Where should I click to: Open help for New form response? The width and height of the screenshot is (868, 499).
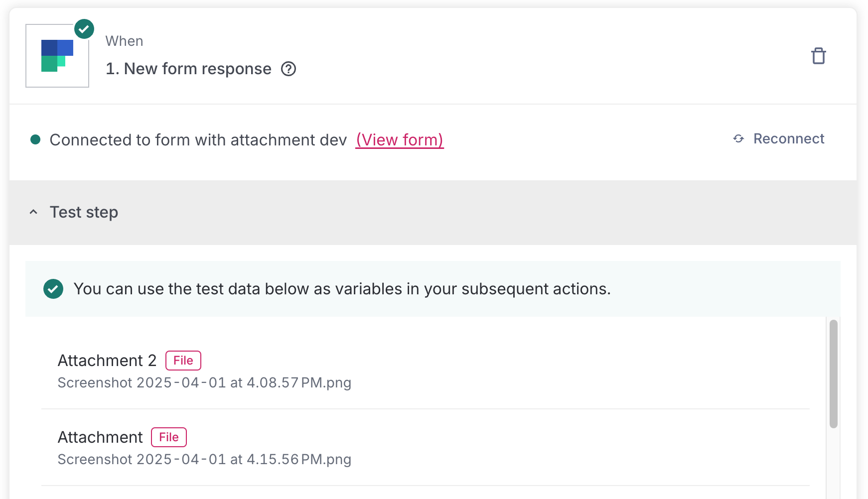[x=289, y=69]
